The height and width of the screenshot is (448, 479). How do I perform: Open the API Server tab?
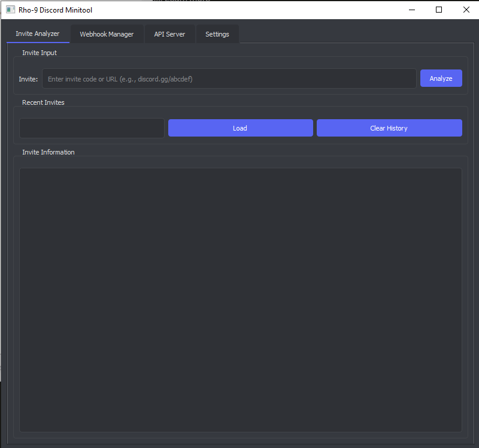(169, 34)
